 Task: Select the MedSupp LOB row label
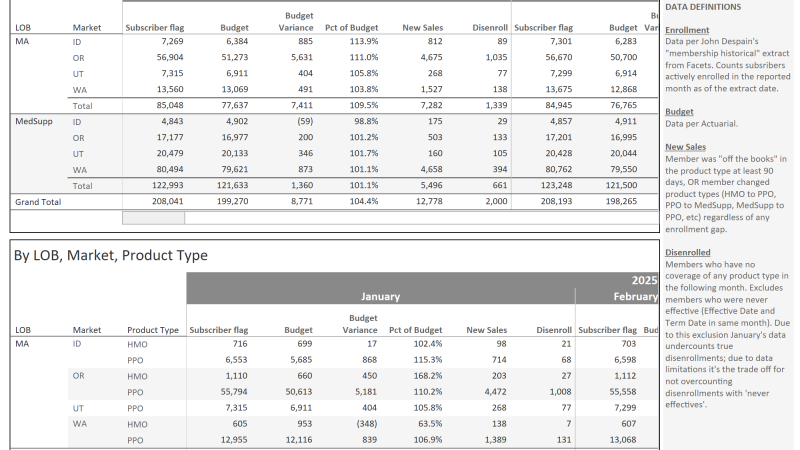34,121
